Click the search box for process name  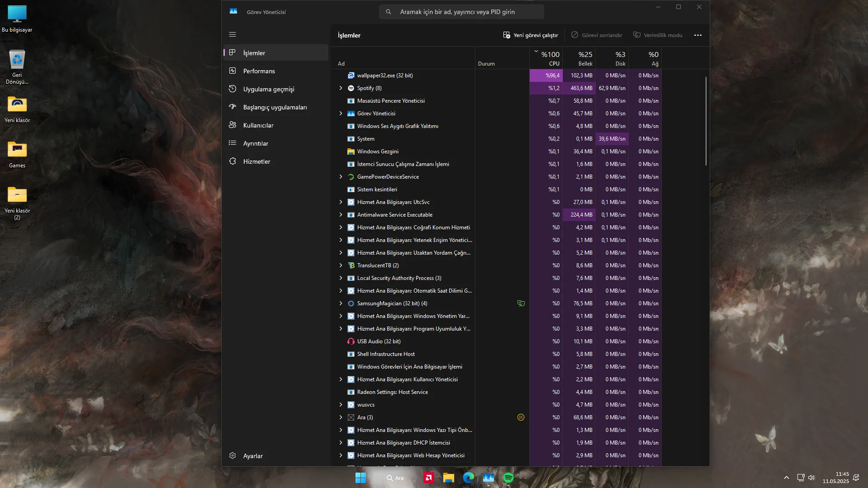[x=461, y=12]
